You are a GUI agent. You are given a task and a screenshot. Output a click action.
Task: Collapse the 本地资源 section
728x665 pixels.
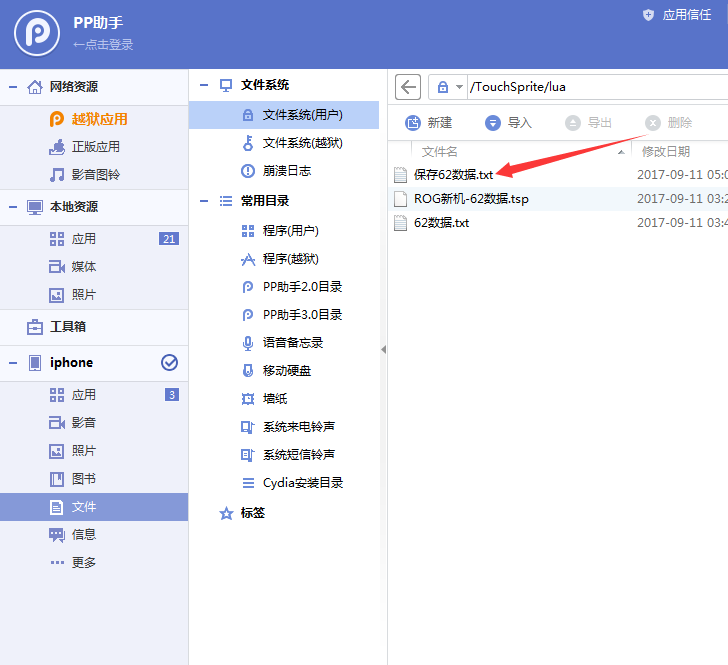(x=13, y=207)
